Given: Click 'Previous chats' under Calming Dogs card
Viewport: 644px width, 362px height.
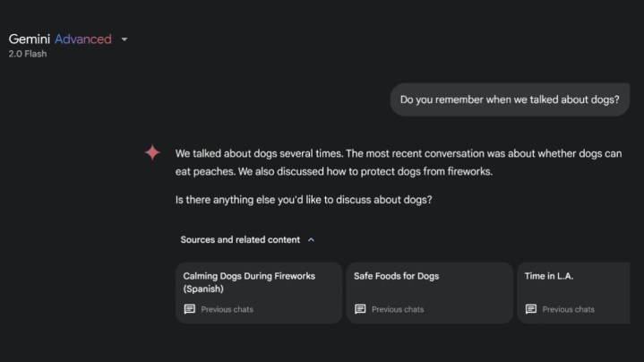Looking at the screenshot, I should 227,309.
